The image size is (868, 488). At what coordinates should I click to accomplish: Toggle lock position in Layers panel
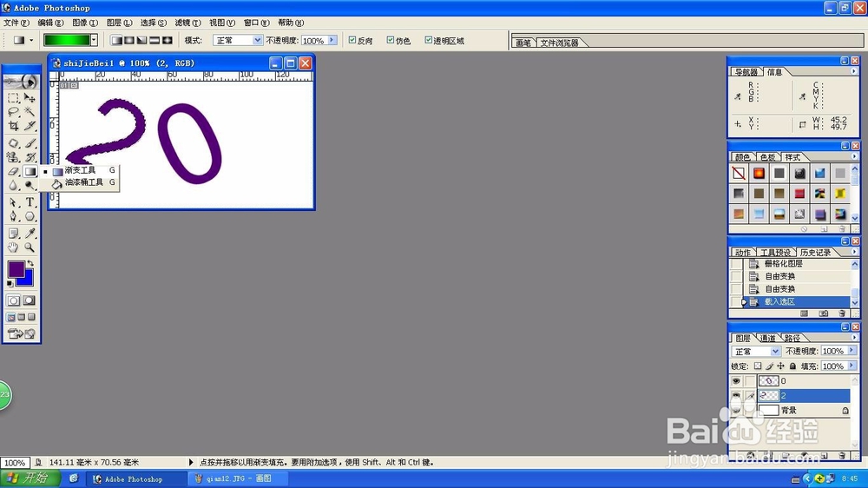(x=780, y=366)
